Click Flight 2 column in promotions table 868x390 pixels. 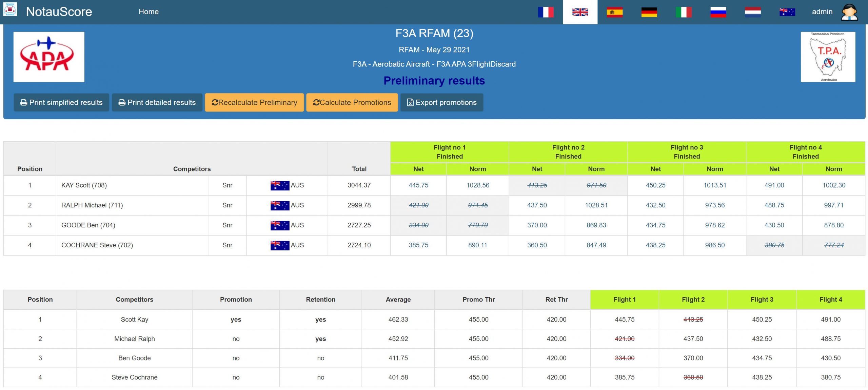point(693,300)
